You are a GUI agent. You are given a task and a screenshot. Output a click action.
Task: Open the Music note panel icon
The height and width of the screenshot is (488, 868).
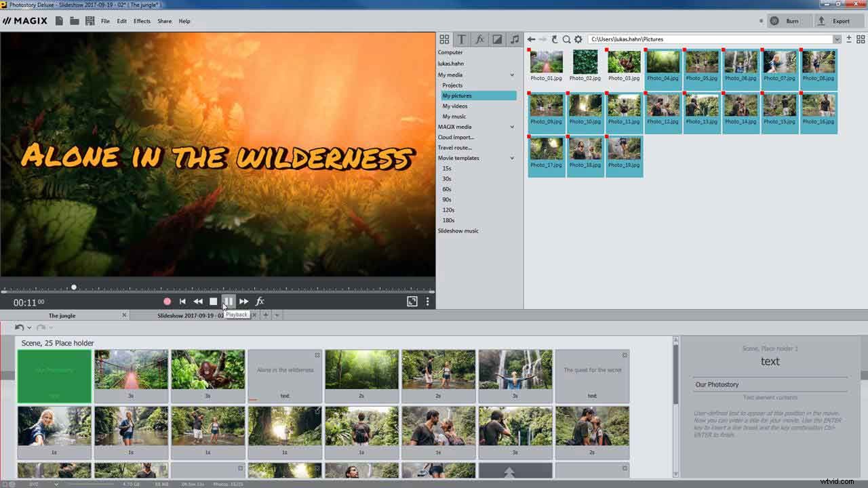tap(513, 39)
